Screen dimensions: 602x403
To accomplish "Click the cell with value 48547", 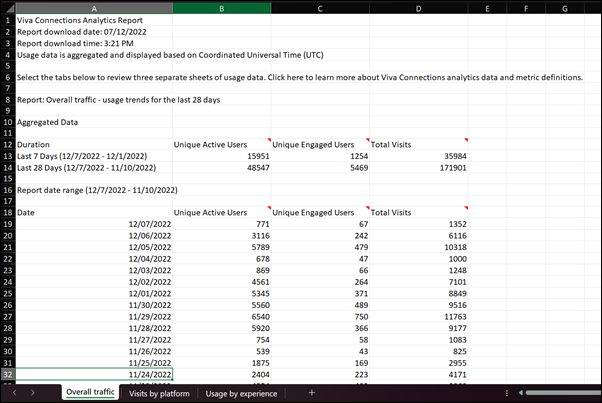I will tap(222, 168).
